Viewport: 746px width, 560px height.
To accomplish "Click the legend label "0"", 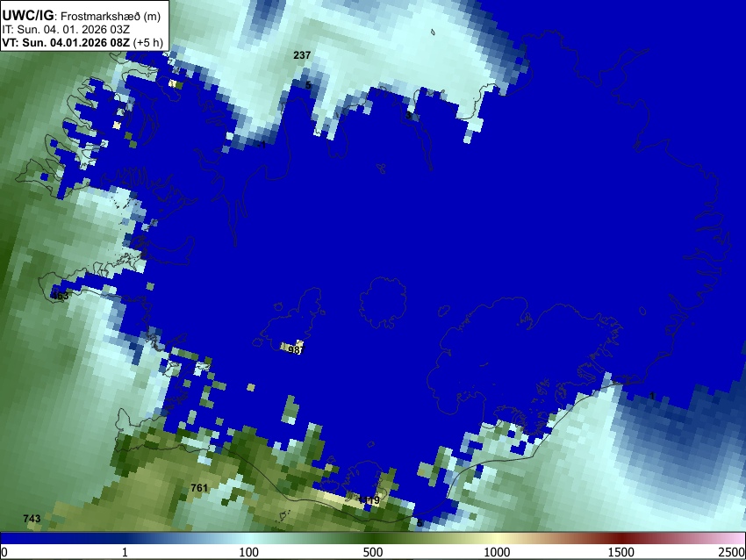I will tap(4, 552).
